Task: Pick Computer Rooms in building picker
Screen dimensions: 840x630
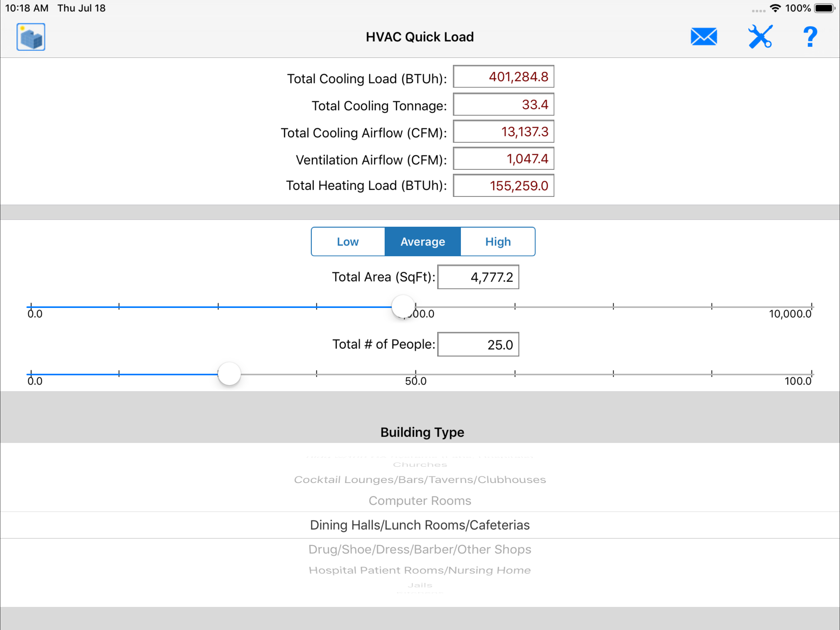Action: pos(420,500)
